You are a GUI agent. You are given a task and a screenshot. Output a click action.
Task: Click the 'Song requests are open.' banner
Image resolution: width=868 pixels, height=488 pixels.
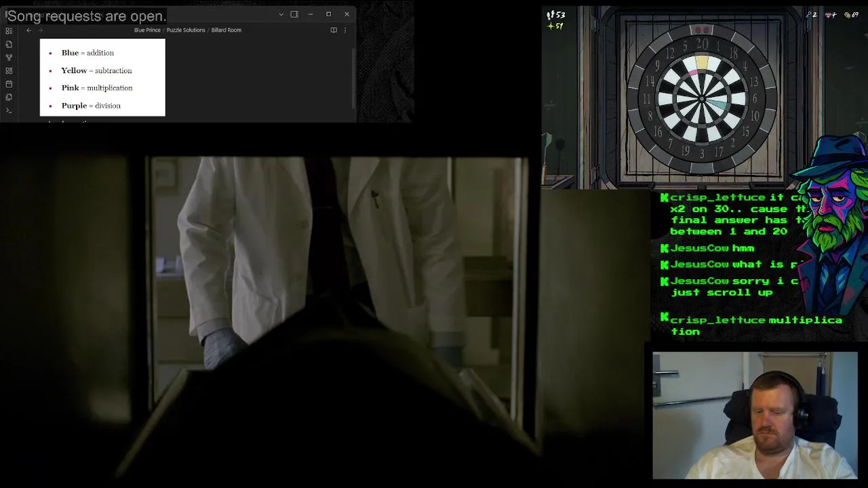point(86,16)
